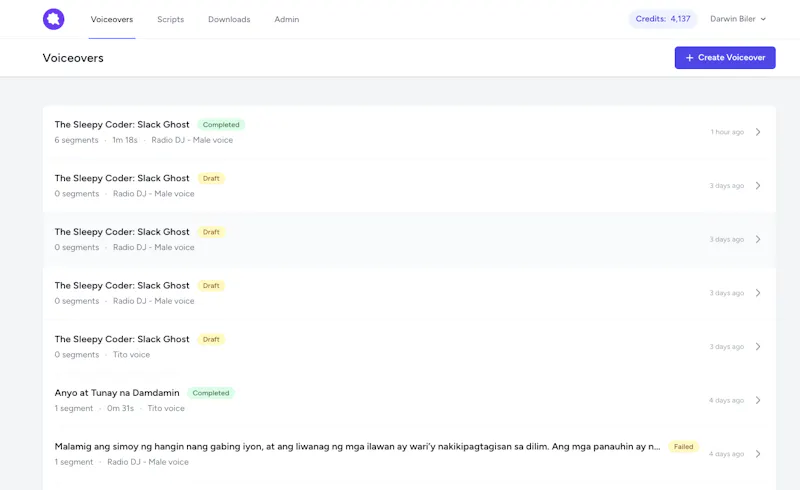Click Completed badge on Sleepy Coder: Slack Ghost
Viewport: 800px width, 490px height.
tap(221, 125)
